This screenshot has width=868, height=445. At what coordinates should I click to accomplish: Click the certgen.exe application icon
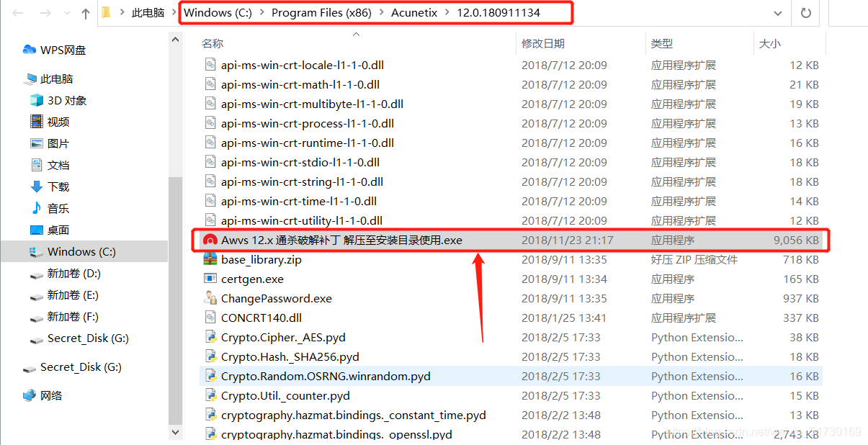[210, 279]
